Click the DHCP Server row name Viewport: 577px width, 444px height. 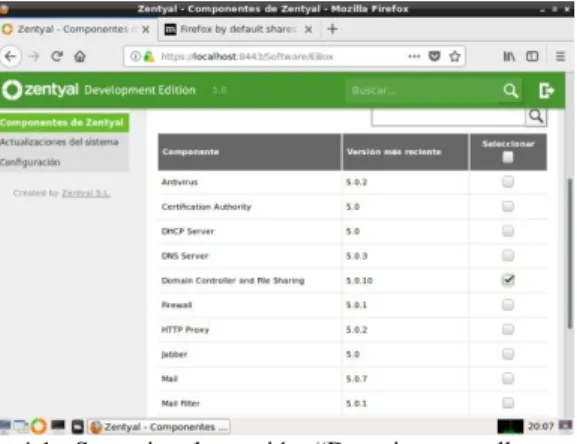[188, 231]
